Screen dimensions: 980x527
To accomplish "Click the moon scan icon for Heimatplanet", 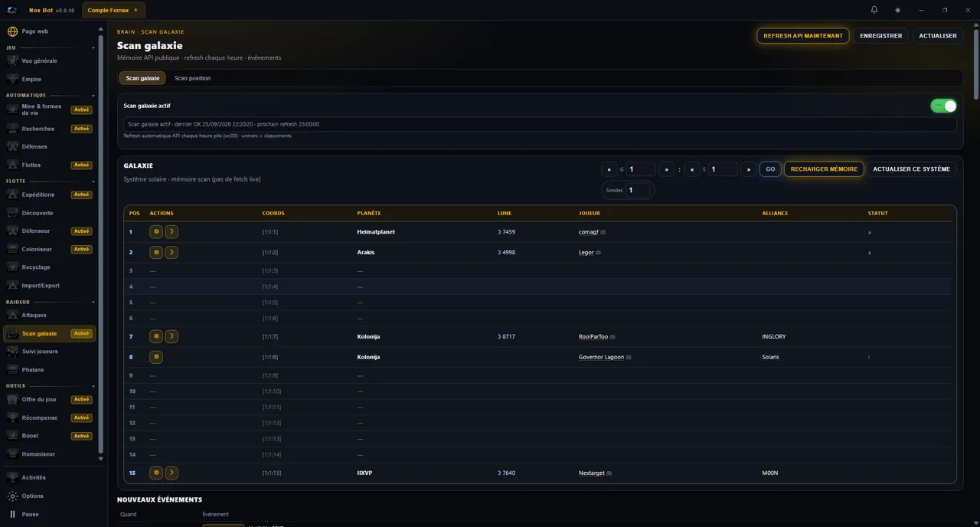I will [171, 231].
